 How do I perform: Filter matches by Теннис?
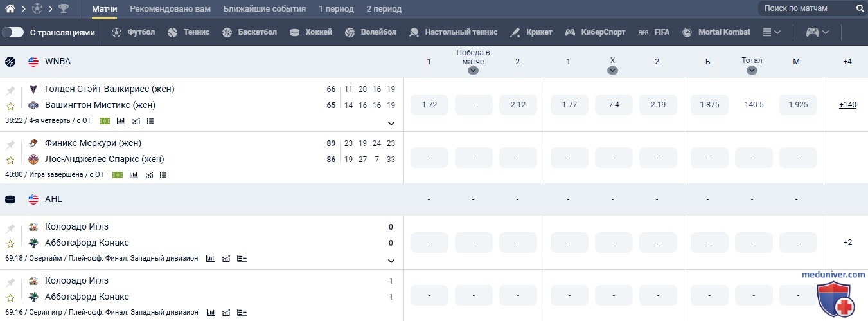click(x=188, y=32)
